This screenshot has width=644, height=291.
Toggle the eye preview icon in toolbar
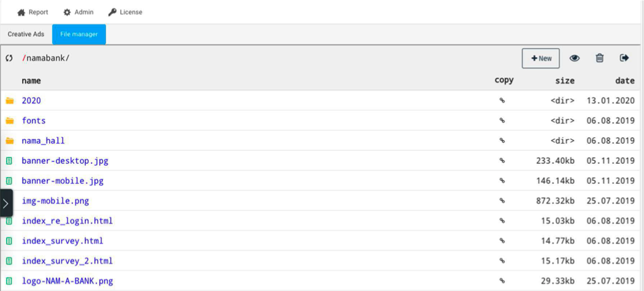coord(574,58)
